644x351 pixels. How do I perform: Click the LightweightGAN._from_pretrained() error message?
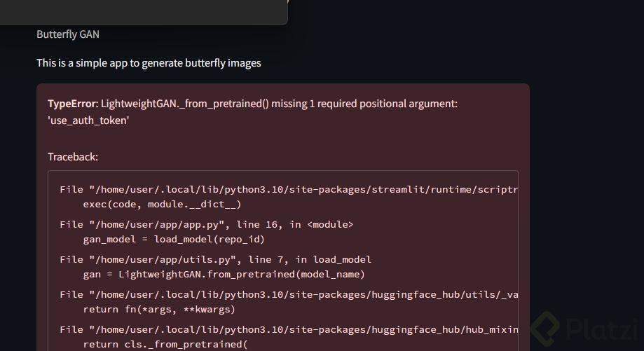(x=279, y=104)
